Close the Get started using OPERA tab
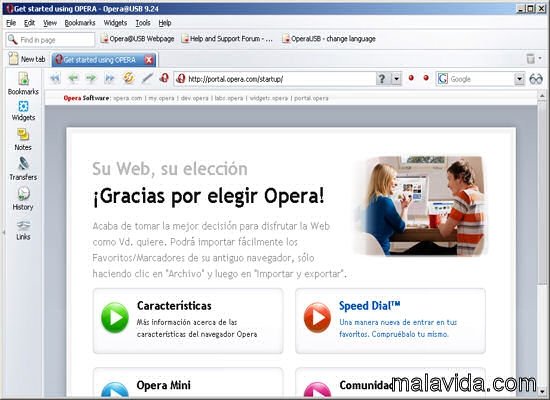The height and width of the screenshot is (400, 550). (x=149, y=60)
